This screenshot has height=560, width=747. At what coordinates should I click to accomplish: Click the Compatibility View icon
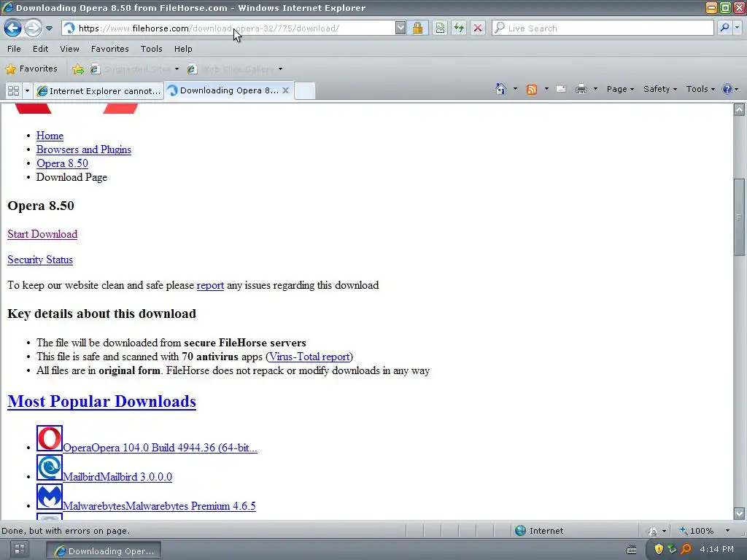[440, 28]
